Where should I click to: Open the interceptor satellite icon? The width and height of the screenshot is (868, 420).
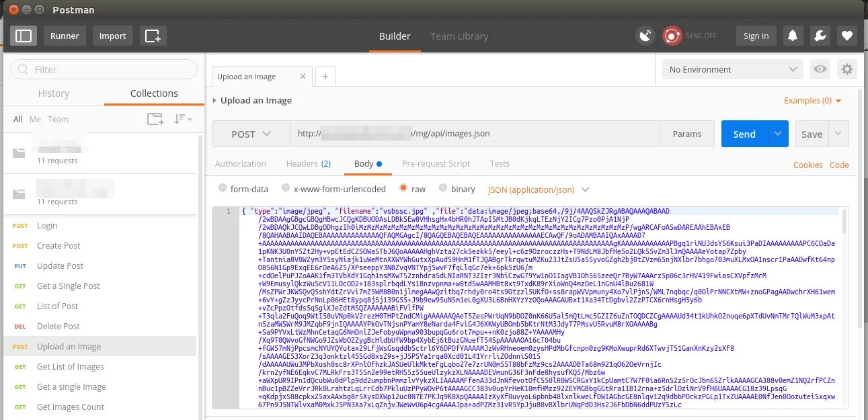click(x=645, y=36)
